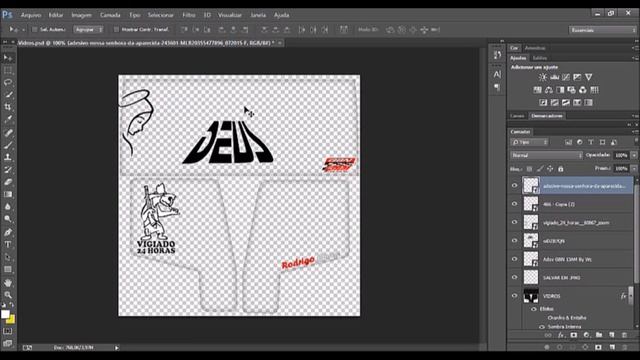Hide the 'SALVAR EM .PNG' layer
The height and width of the screenshot is (360, 640).
coord(515,278)
